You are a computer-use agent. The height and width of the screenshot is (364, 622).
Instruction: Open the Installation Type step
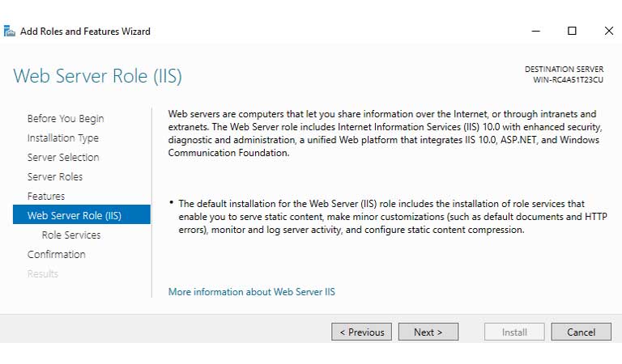pyautogui.click(x=62, y=138)
